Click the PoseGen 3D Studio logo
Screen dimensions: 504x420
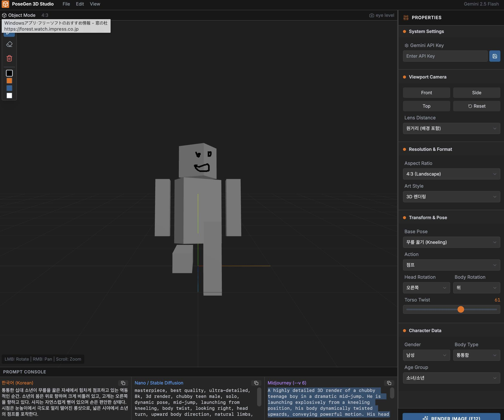pos(5,4)
